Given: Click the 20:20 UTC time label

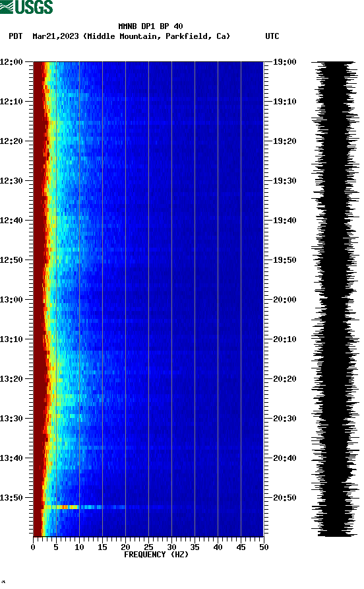Looking at the screenshot, I should tap(284, 379).
